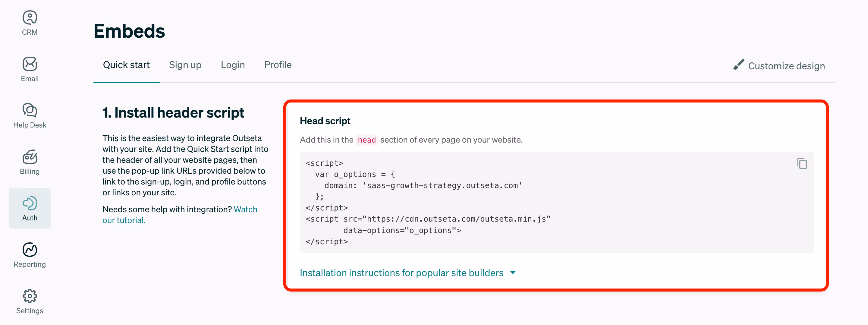Copy the head script code
Screen dimensions: 868x325
(x=802, y=163)
